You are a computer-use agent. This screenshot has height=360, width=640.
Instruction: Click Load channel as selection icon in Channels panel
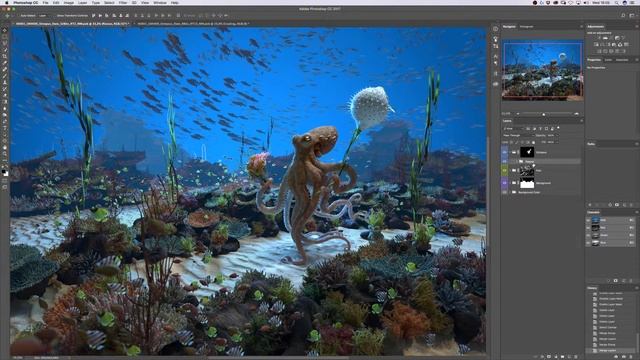609,281
